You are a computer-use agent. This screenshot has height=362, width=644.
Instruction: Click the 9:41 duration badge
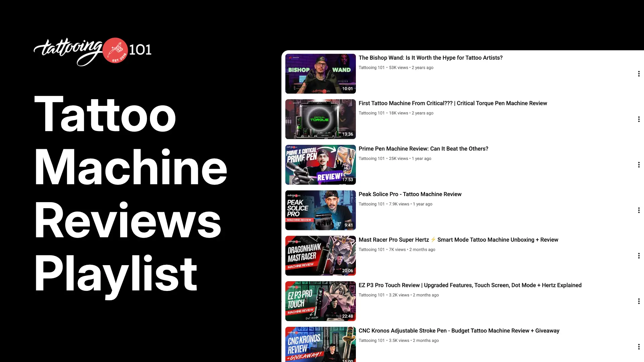(x=349, y=225)
